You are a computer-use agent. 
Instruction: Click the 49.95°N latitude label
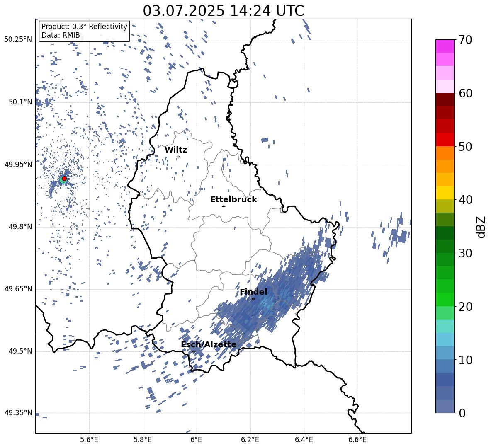18,165
